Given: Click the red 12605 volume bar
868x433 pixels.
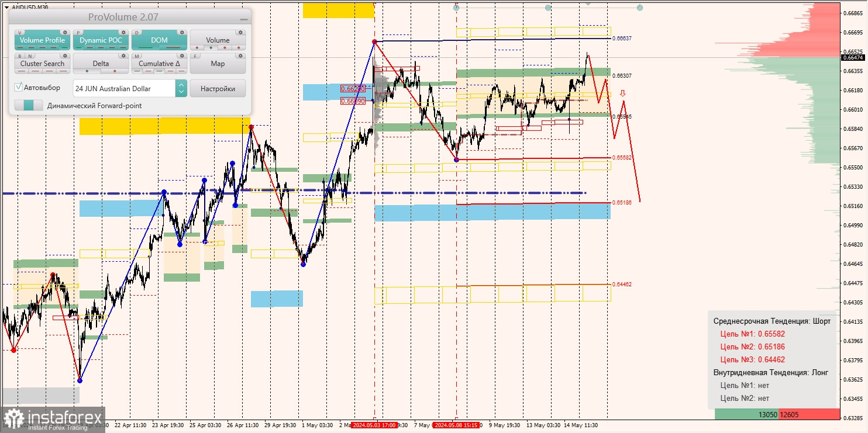Looking at the screenshot, I should [x=809, y=414].
